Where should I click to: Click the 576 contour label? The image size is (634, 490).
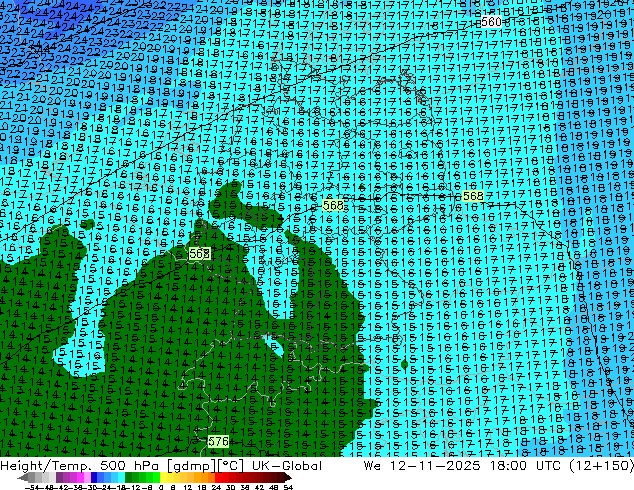(x=218, y=441)
